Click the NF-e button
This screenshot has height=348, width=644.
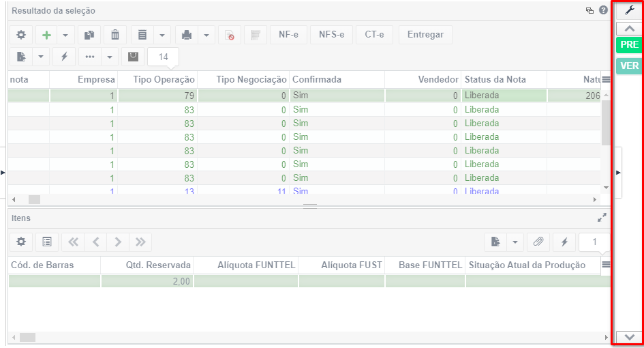tap(288, 35)
